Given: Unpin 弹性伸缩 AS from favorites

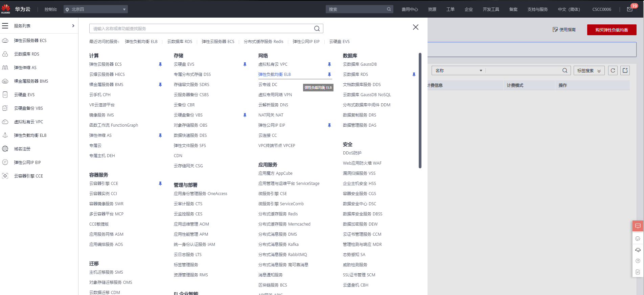Looking at the screenshot, I should [x=160, y=135].
